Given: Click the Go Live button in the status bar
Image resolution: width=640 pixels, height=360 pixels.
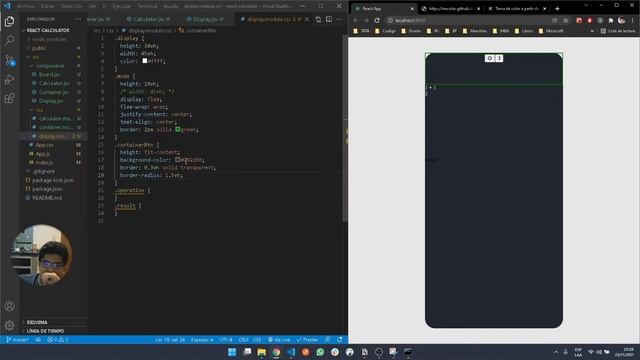Looking at the screenshot, I should (x=279, y=340).
